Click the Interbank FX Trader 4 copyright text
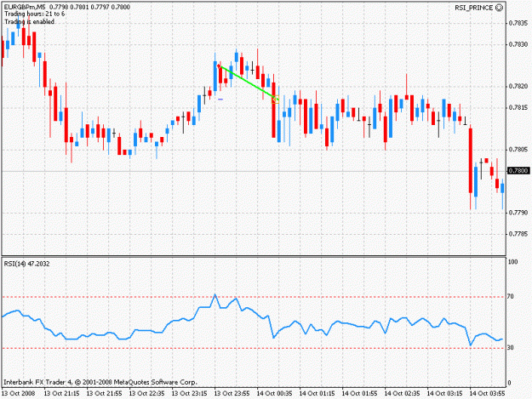The image size is (532, 399). coord(100,382)
